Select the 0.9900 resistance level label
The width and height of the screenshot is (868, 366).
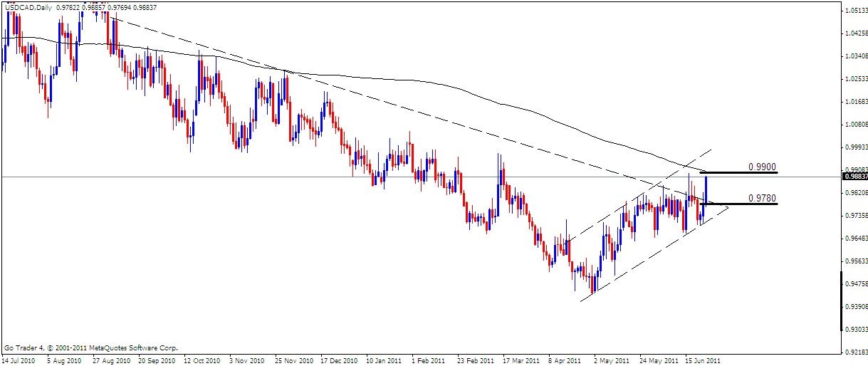(760, 166)
